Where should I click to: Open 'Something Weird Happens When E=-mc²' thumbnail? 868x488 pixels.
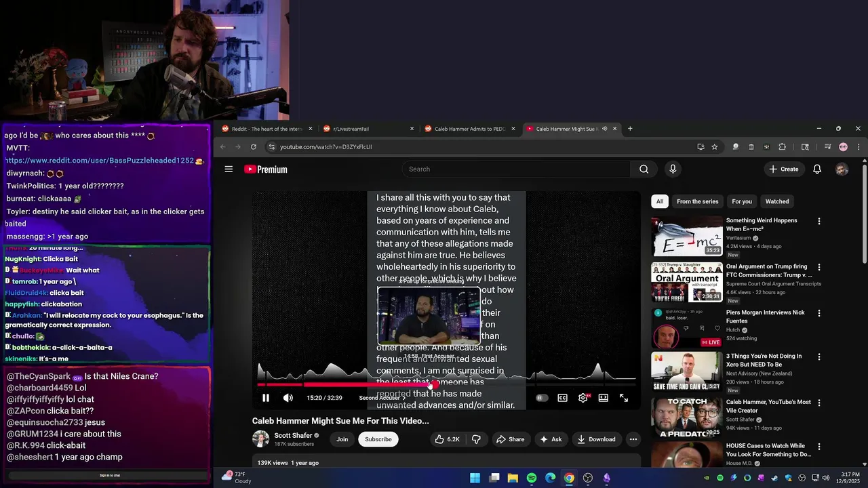687,236
